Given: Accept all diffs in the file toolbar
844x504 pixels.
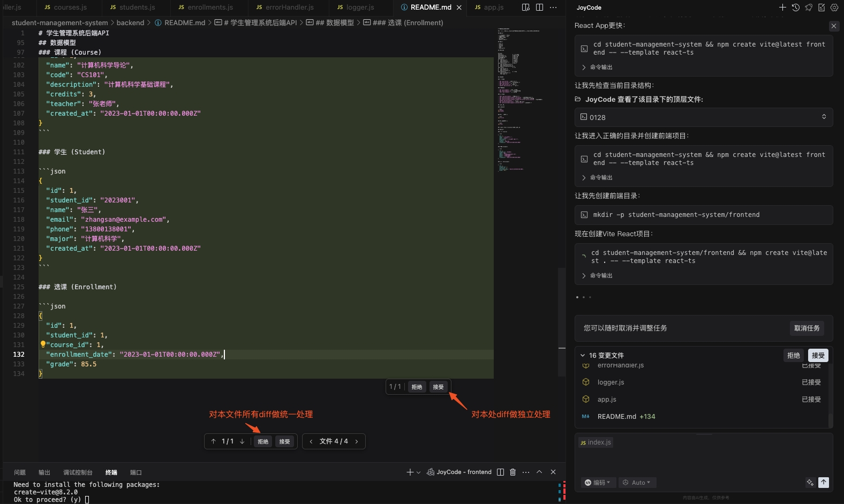Looking at the screenshot, I should coord(284,441).
